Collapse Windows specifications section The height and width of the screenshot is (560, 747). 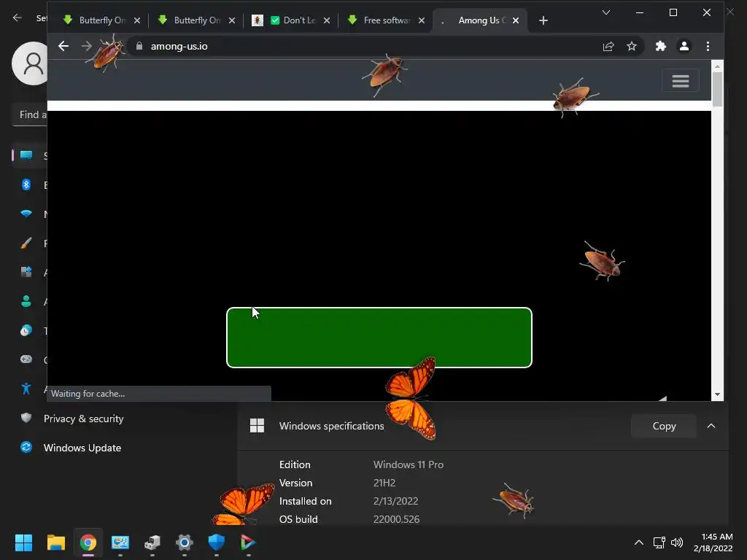click(711, 426)
